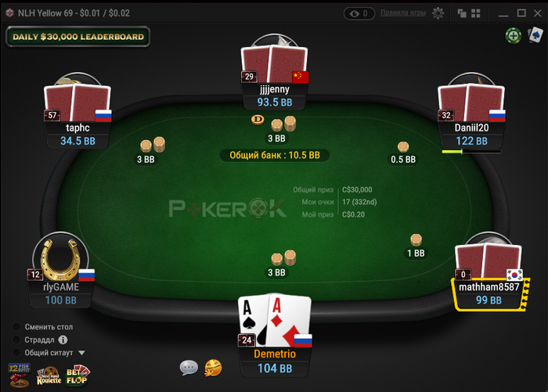Viewport: 548px width, 392px height.
Task: Open the chat speech bubble icon
Action: [189, 369]
